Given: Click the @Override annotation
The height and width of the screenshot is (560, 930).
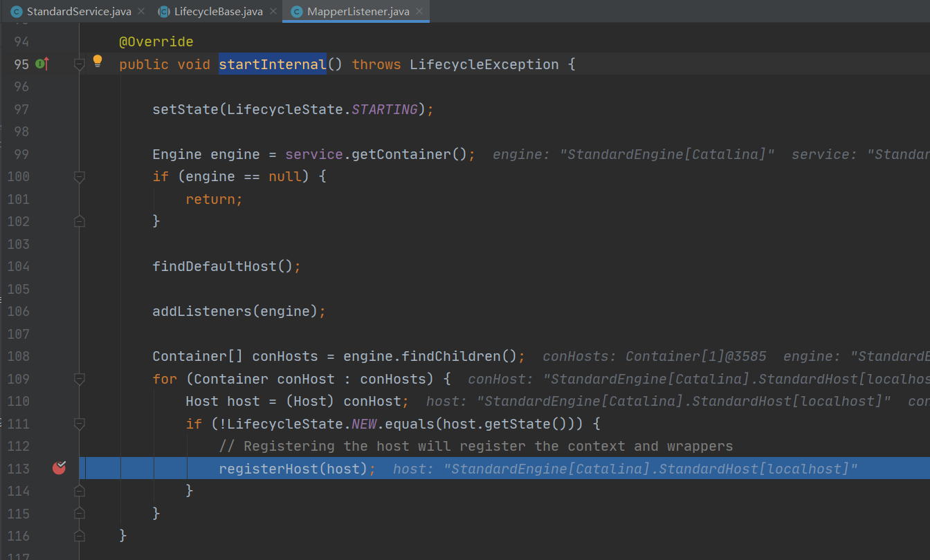Looking at the screenshot, I should pos(156,42).
